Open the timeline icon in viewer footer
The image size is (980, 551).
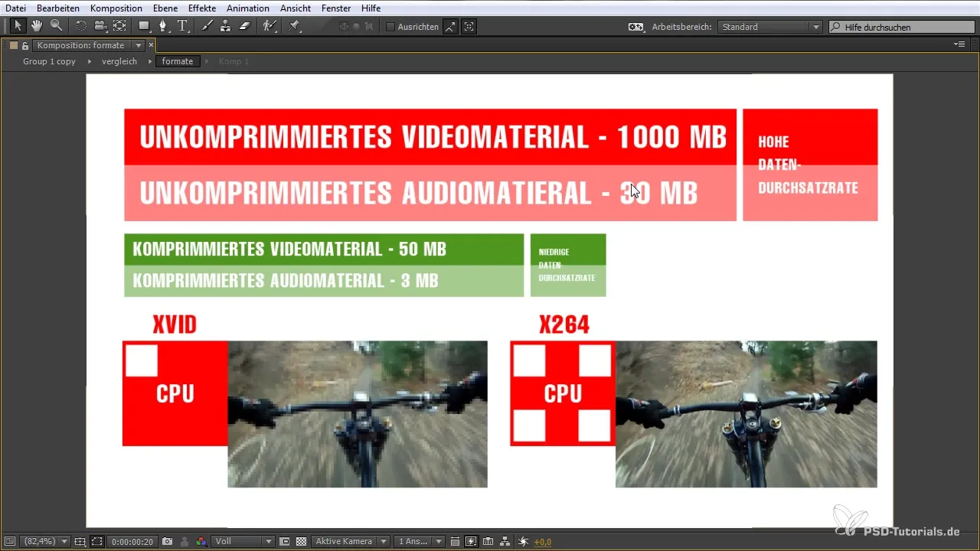coord(488,541)
